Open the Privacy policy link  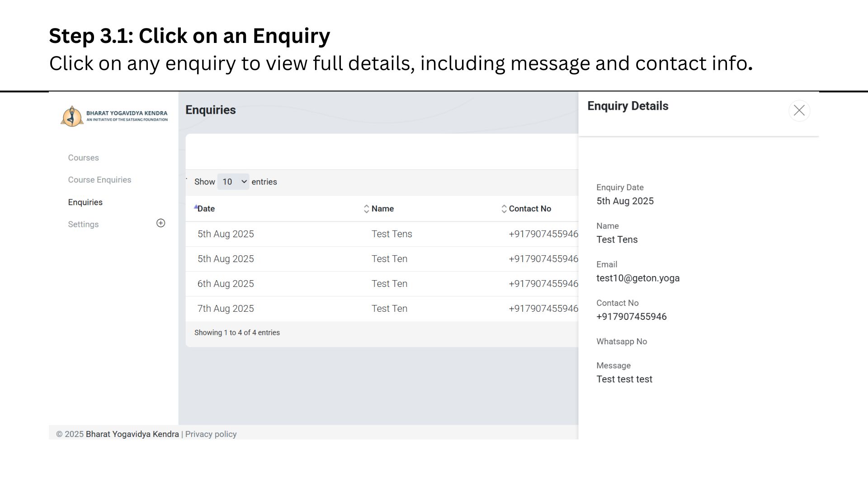click(211, 434)
